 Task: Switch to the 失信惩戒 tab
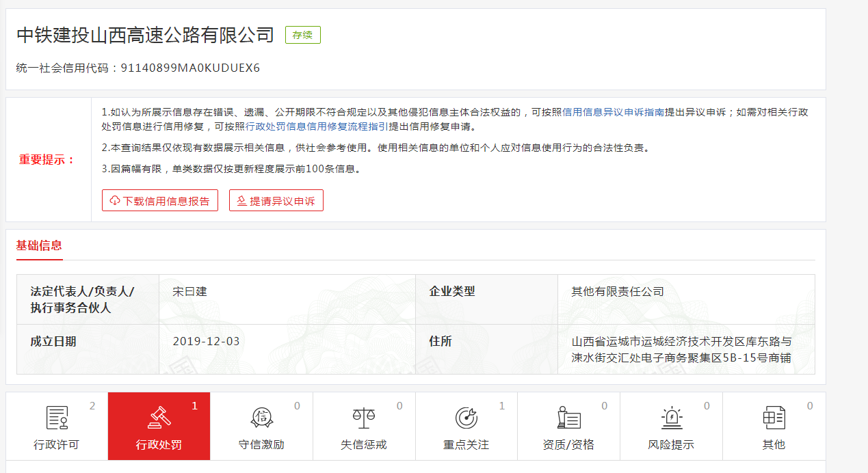point(364,426)
